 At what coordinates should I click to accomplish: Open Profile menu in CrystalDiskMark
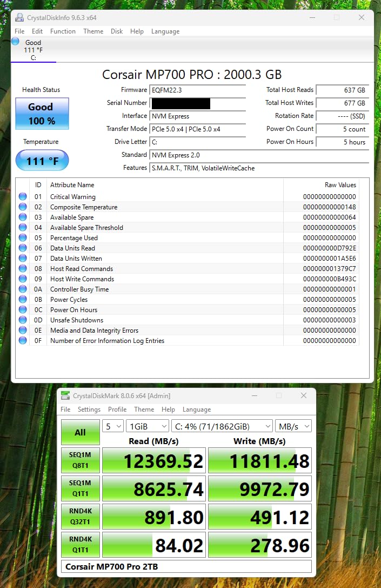pos(117,409)
